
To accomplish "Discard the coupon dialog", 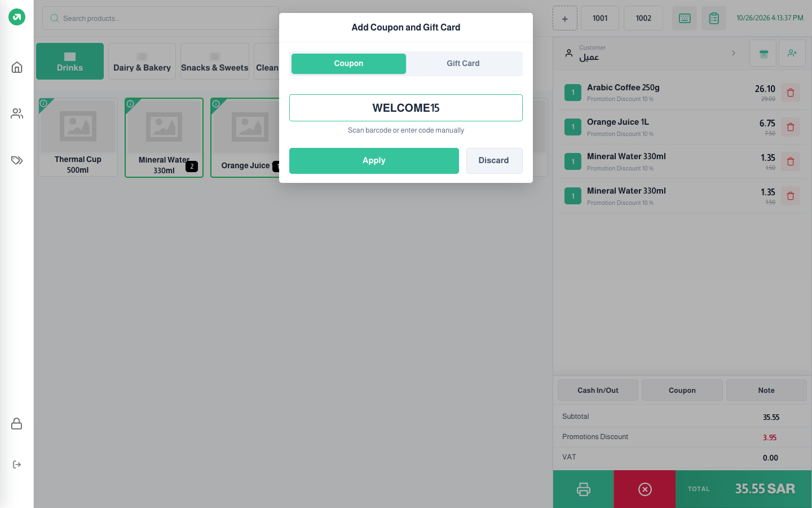I will (494, 161).
